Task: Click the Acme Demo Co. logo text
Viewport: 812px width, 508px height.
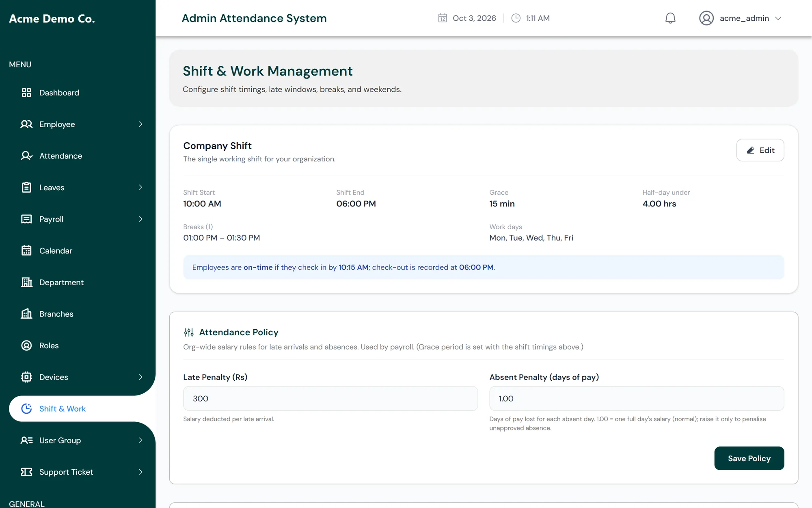Action: (x=52, y=19)
